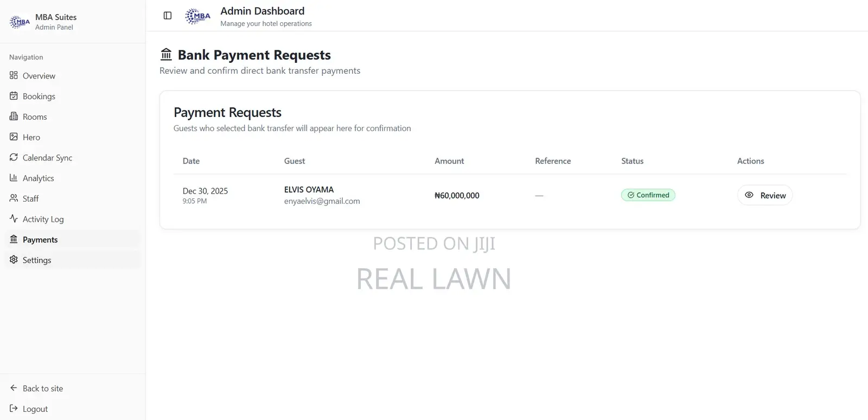The image size is (868, 420).
Task: Click the MBA logo beside Admin Dashboard
Action: pyautogui.click(x=197, y=16)
